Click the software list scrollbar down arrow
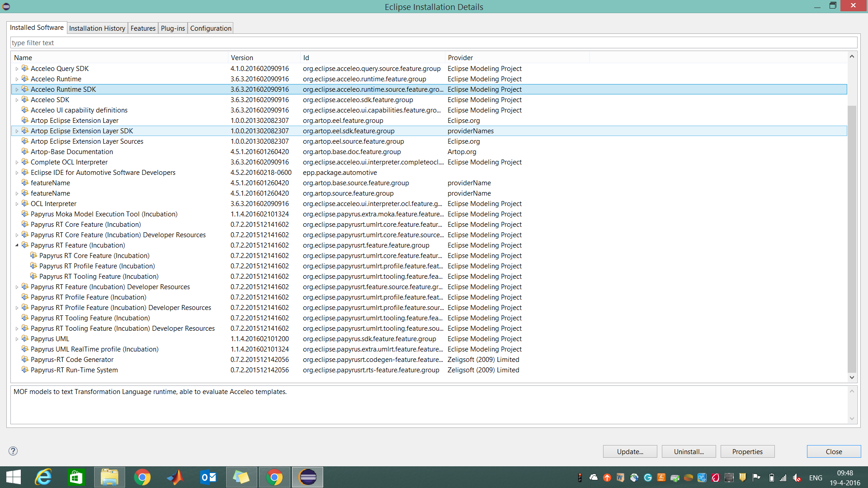 852,377
